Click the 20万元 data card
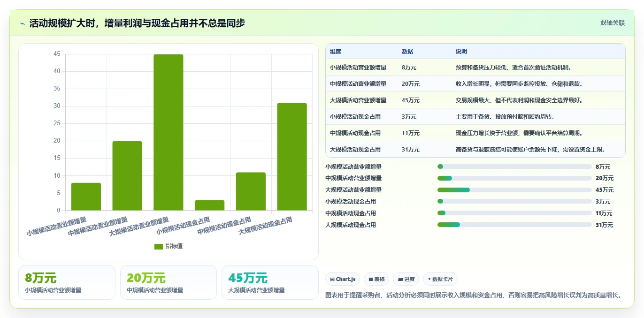 click(169, 282)
